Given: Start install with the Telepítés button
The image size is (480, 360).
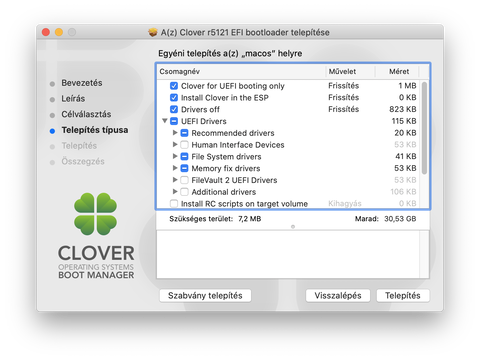Looking at the screenshot, I should click(403, 296).
